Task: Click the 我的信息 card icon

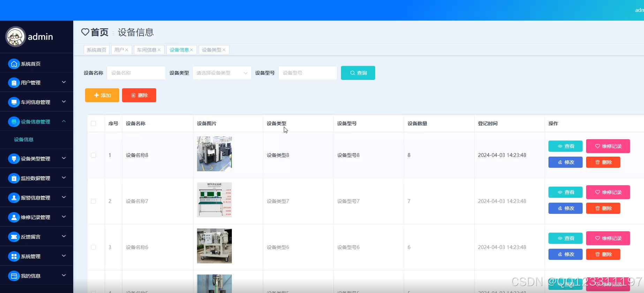Action: pos(14,276)
